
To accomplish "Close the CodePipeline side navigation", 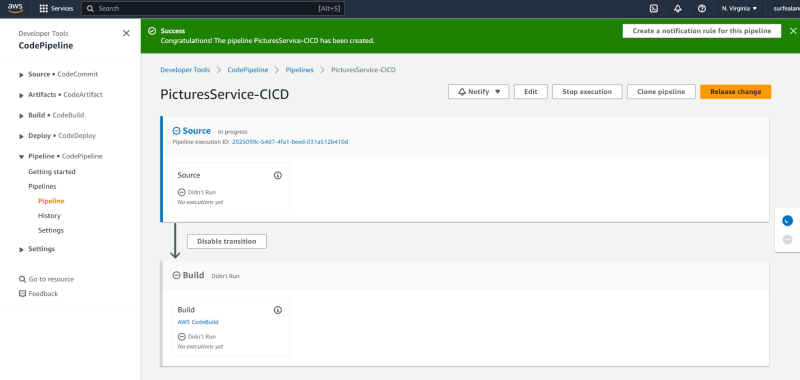I will pos(126,33).
